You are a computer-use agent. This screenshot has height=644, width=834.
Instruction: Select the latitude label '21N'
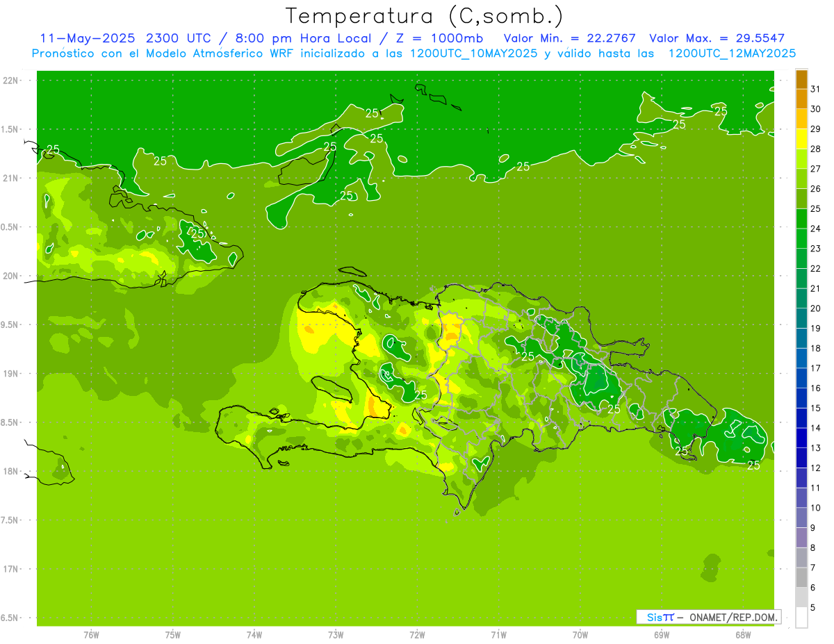(10, 178)
